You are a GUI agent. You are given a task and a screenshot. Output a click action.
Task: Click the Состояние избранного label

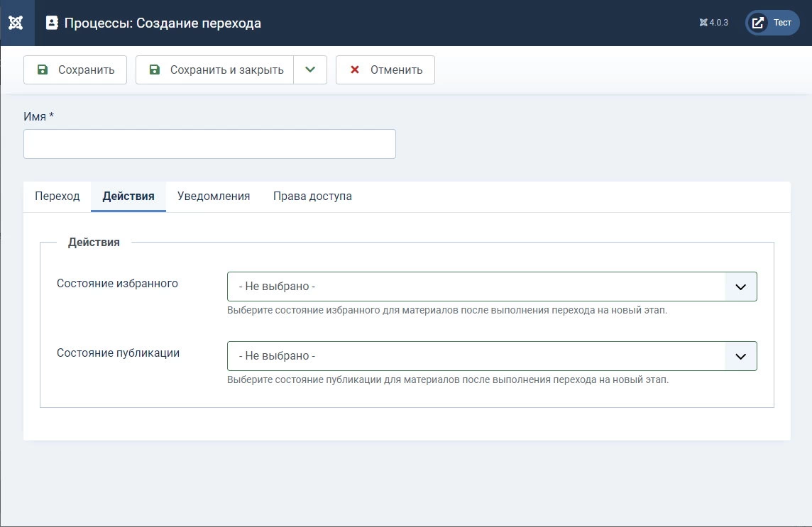[x=118, y=283]
